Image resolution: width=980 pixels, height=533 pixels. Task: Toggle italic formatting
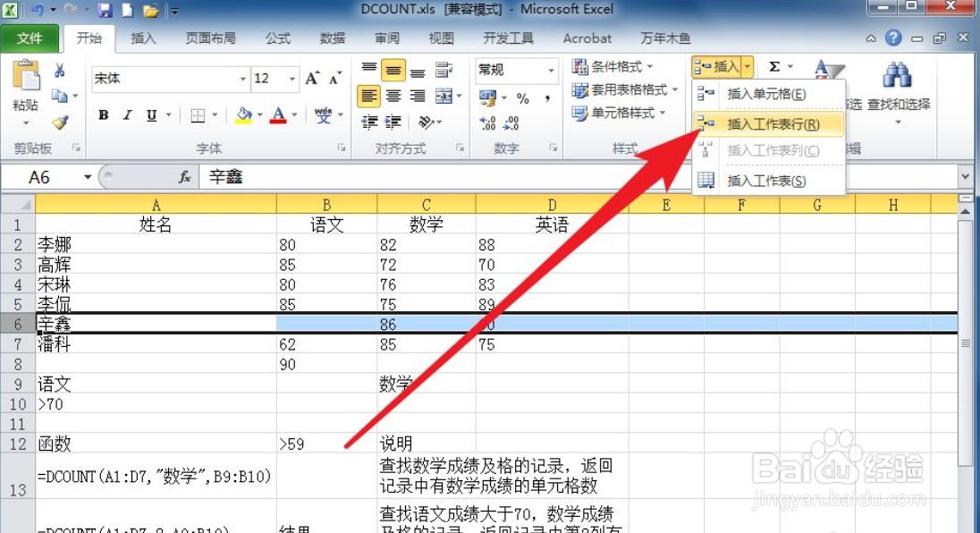coord(126,115)
